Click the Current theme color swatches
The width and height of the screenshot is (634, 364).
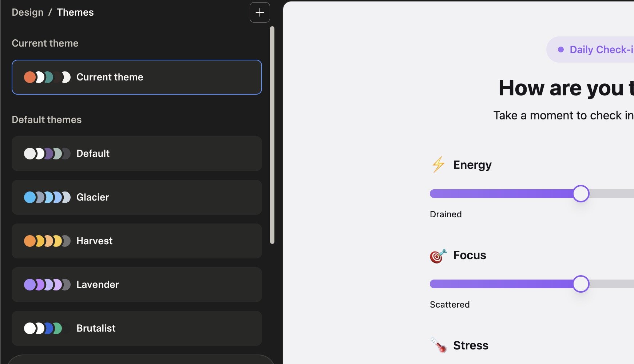click(47, 77)
